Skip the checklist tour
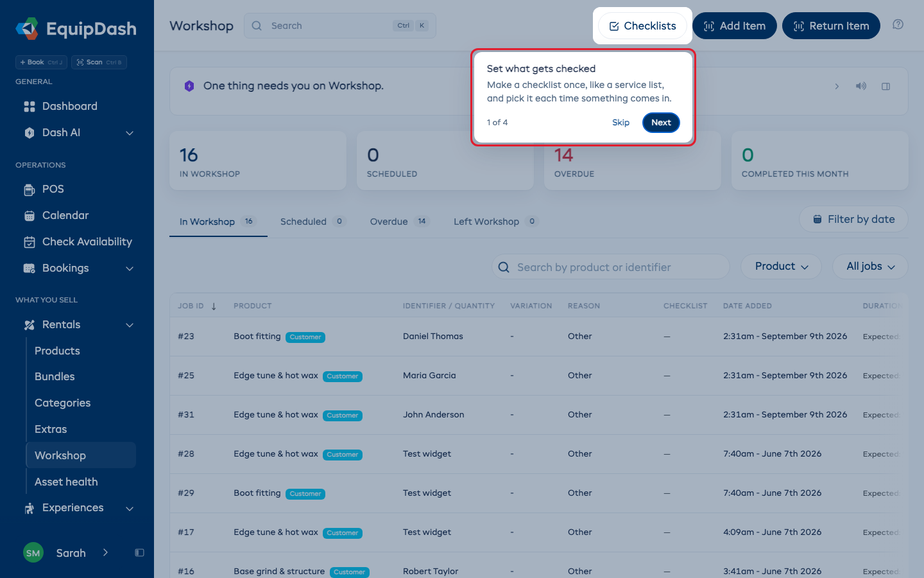 620,123
